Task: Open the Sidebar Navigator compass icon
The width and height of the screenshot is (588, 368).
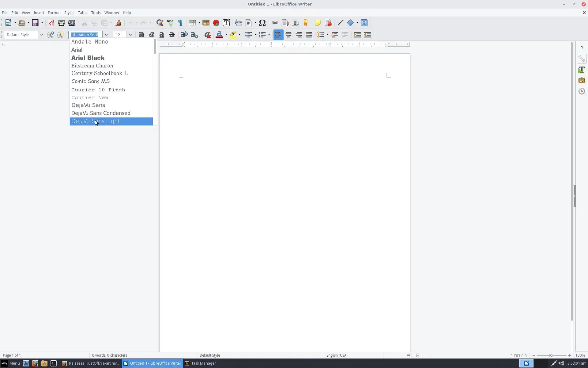Action: click(x=582, y=91)
